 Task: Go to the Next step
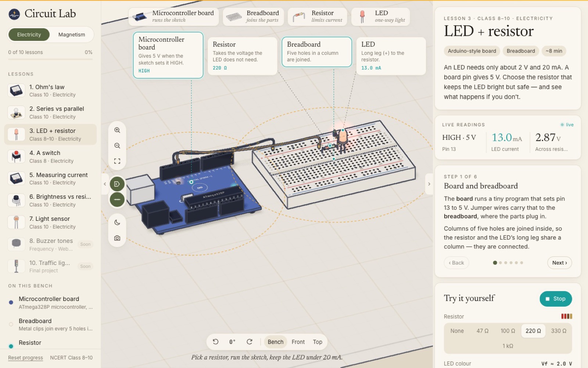coord(559,263)
